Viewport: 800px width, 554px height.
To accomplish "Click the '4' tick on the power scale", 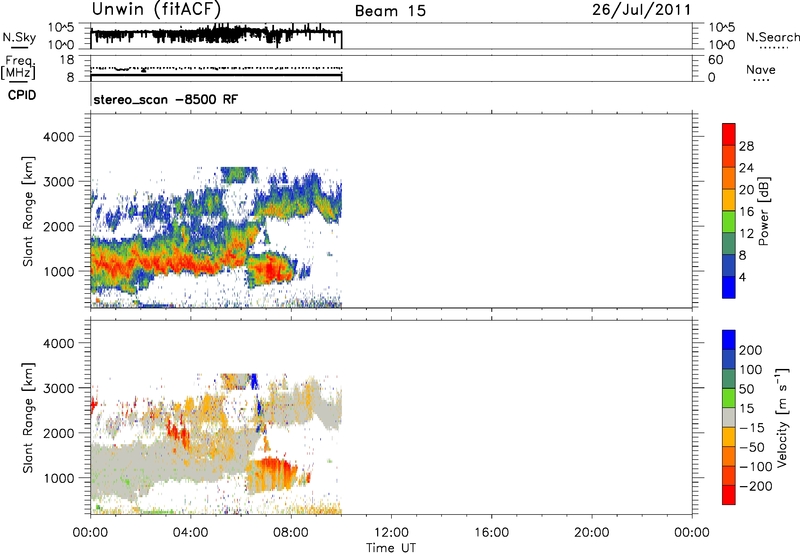I will (x=742, y=277).
